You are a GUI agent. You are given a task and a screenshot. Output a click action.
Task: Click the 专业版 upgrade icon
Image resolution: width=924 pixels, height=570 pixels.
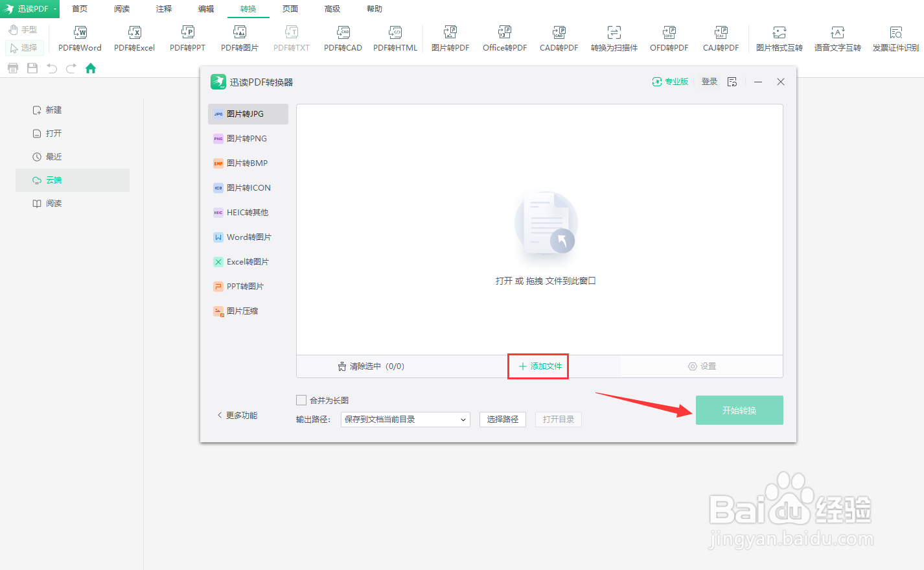tap(670, 82)
